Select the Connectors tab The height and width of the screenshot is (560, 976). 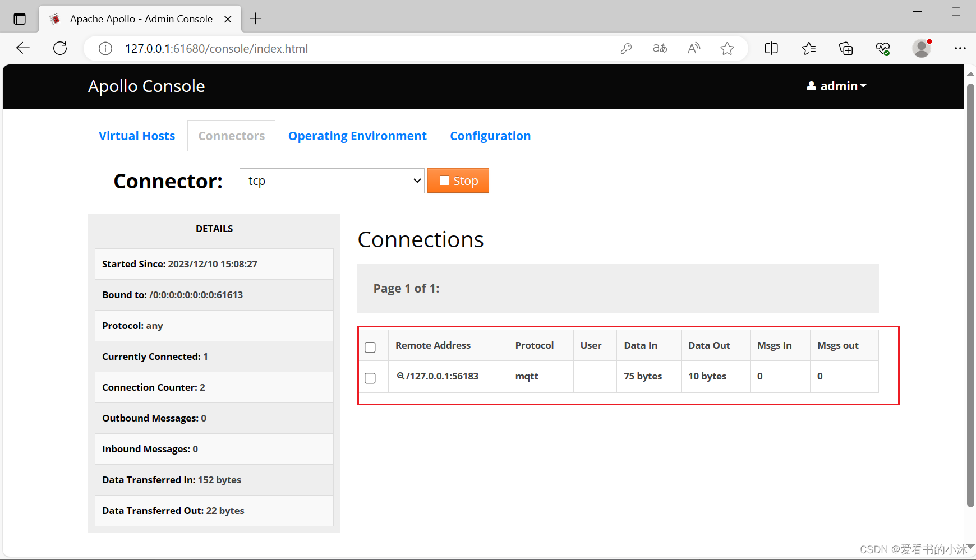click(231, 136)
